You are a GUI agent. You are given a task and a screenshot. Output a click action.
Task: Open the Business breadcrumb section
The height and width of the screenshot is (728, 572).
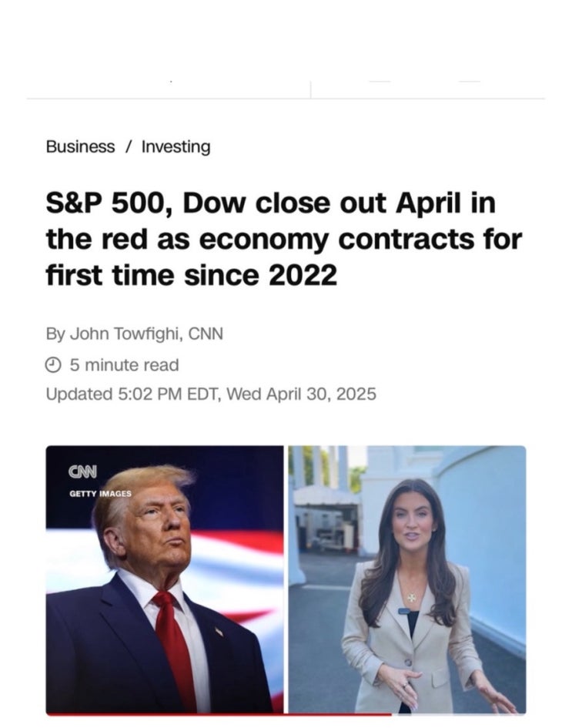(80, 146)
